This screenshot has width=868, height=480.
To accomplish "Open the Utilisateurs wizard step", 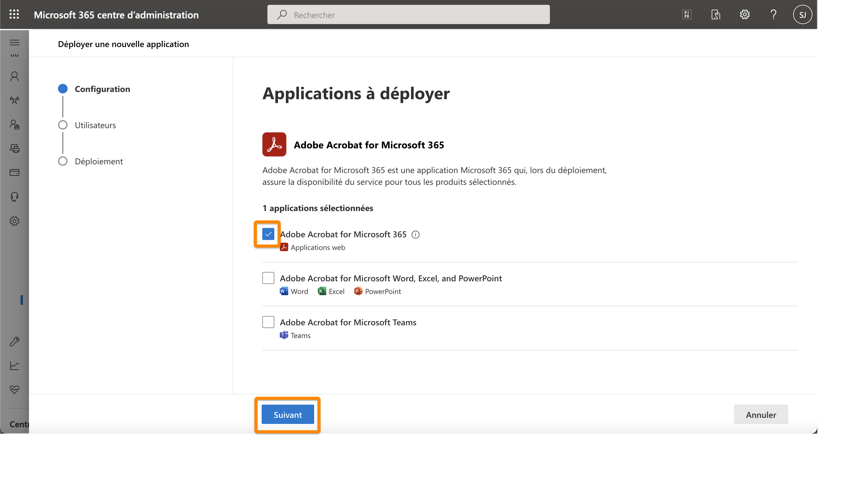I will (x=95, y=125).
